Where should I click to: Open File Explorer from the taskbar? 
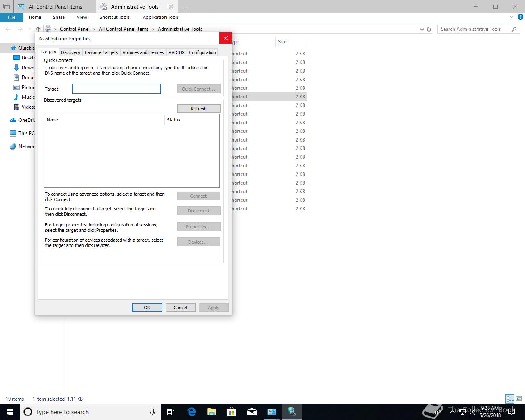[211, 412]
